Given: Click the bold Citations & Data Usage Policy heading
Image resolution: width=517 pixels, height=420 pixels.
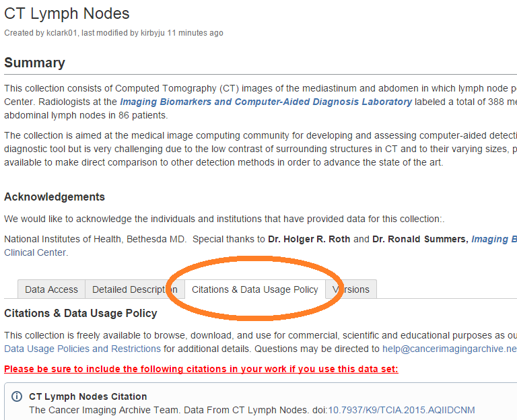Looking at the screenshot, I should (80, 313).
